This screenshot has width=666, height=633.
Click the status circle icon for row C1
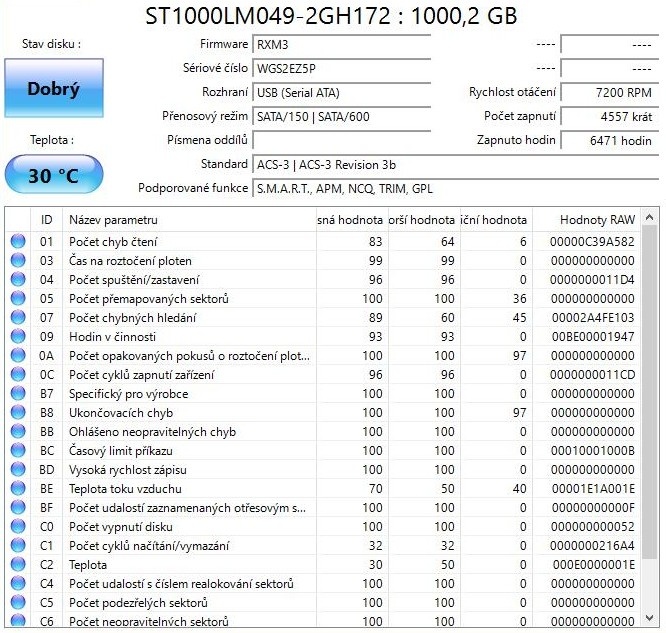[x=18, y=545]
